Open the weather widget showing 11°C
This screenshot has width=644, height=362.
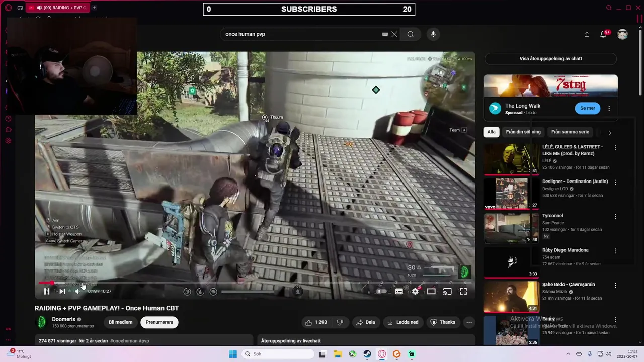[x=19, y=354]
